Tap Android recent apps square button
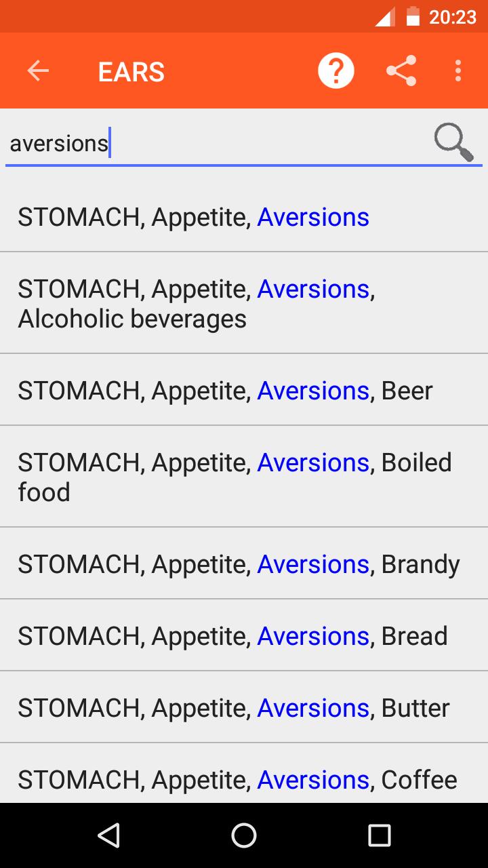 pos(380,835)
